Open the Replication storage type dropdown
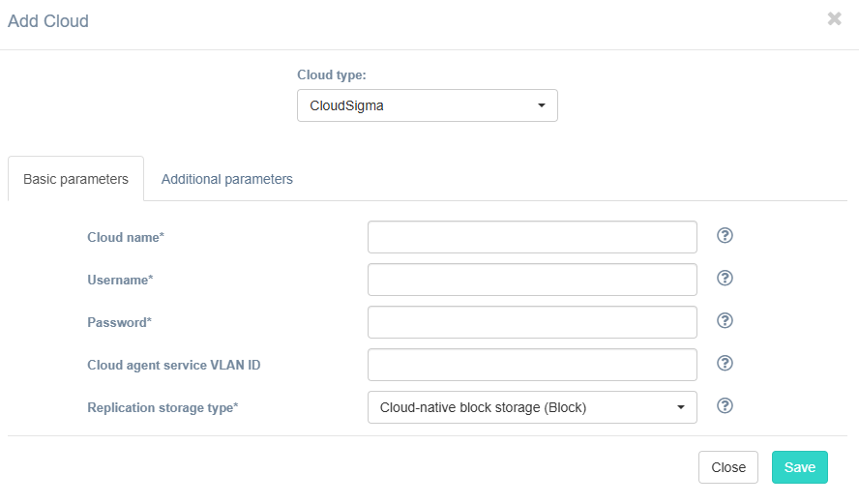The width and height of the screenshot is (859, 504). click(x=532, y=407)
